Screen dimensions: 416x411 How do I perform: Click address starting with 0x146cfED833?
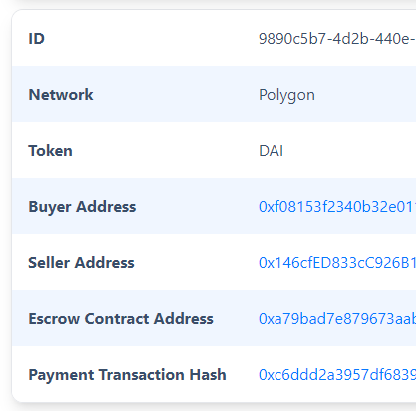[x=337, y=263]
